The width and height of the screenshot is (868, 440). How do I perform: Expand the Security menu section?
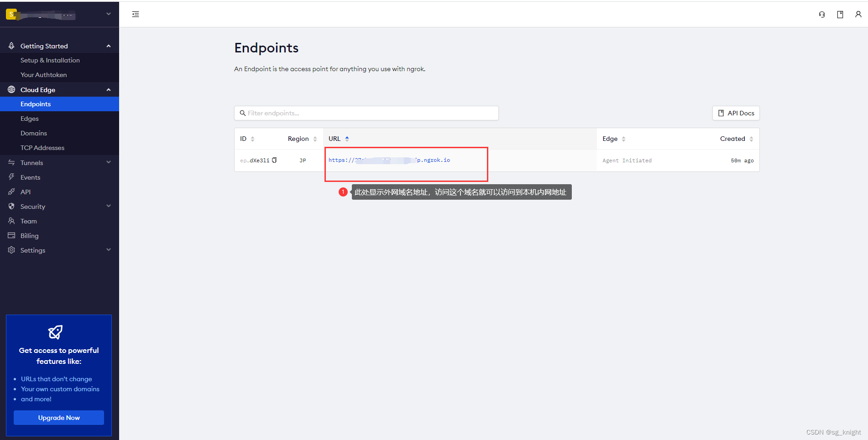click(109, 206)
